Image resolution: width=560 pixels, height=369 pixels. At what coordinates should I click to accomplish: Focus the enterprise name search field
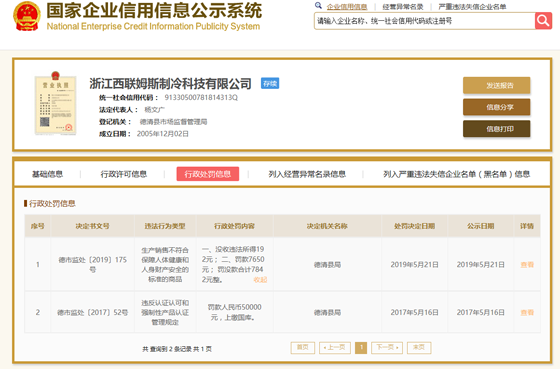pos(424,21)
